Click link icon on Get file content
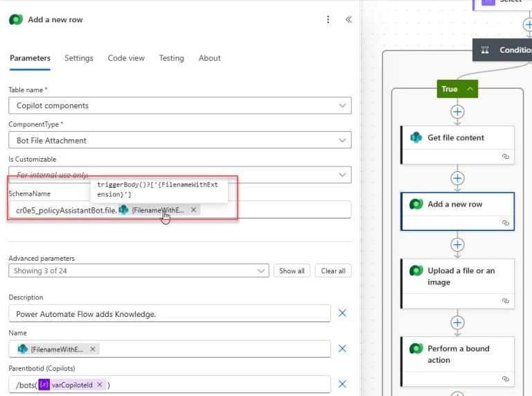 click(x=506, y=157)
